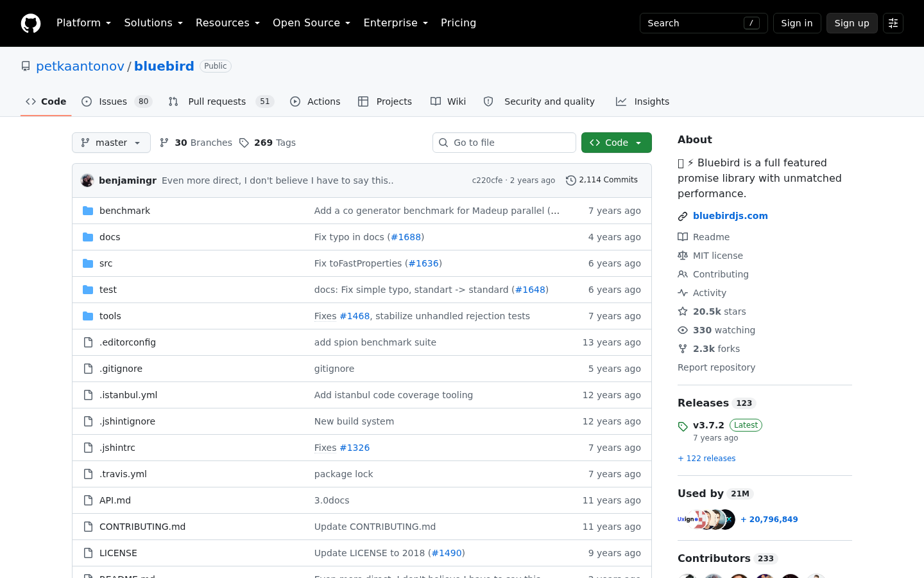Click the pulse icon beside Activity
This screenshot has width=924, height=578.
coord(683,293)
